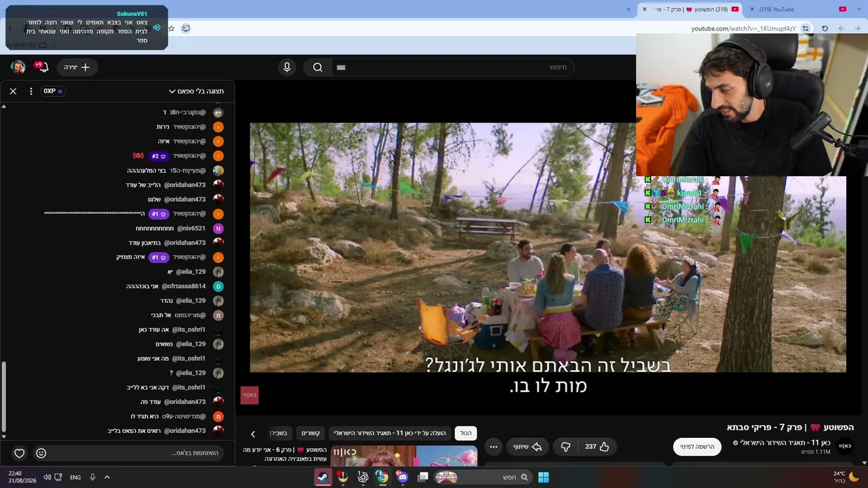The width and height of the screenshot is (868, 488).
Task: Open Task View from the taskbar
Action: (423, 477)
